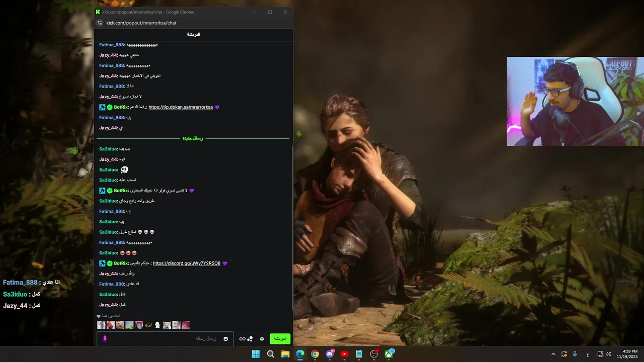Click Sa3iduo username on اسحب عليه message

(x=108, y=180)
